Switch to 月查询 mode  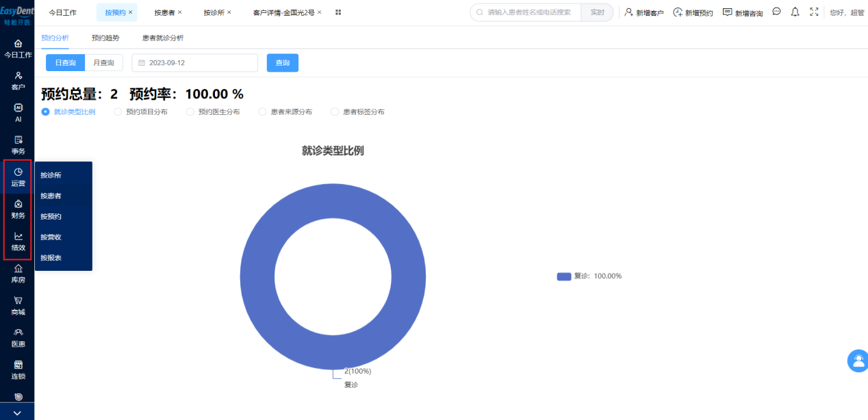tap(104, 62)
